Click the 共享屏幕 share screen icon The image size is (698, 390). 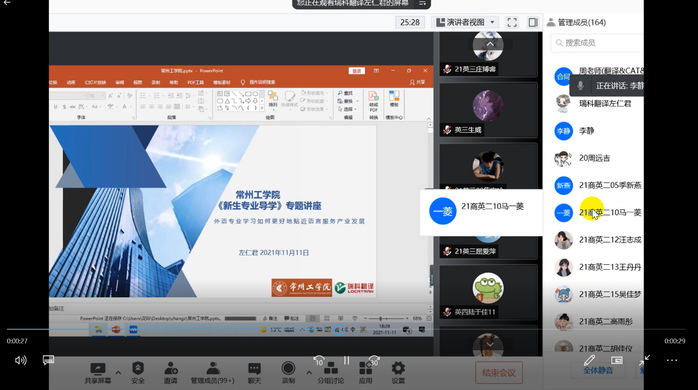(x=97, y=369)
